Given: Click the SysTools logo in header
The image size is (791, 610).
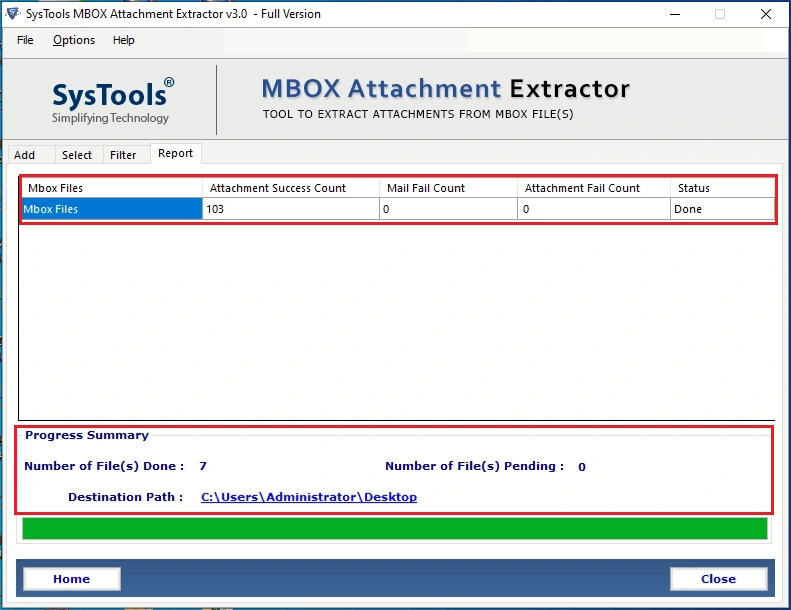Looking at the screenshot, I should pyautogui.click(x=113, y=100).
